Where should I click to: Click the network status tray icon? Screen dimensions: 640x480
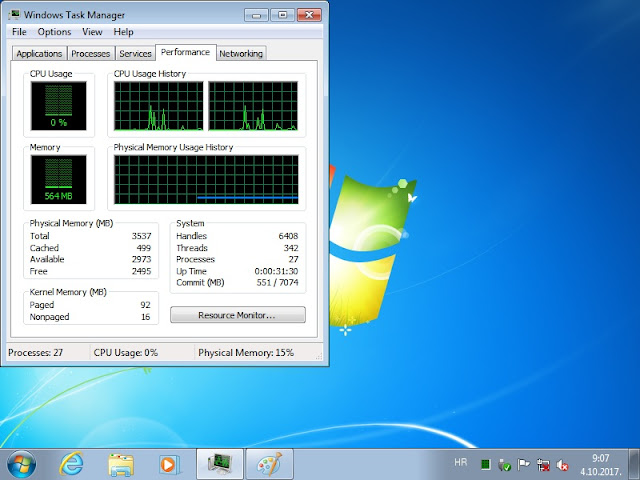(543, 464)
